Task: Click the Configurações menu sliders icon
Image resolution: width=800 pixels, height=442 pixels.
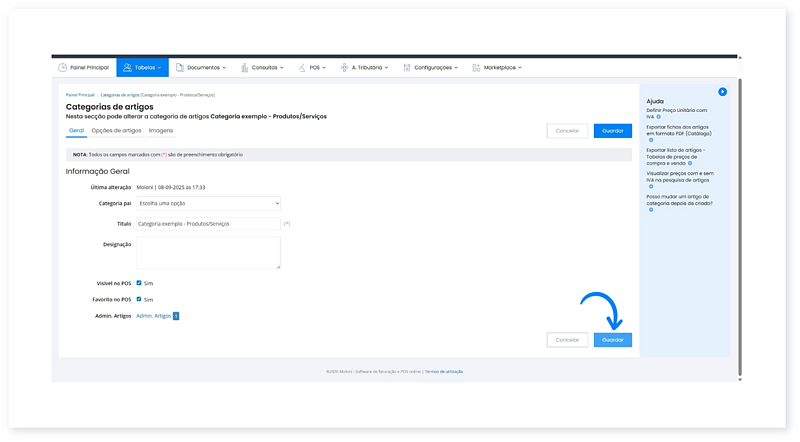Action: point(407,68)
